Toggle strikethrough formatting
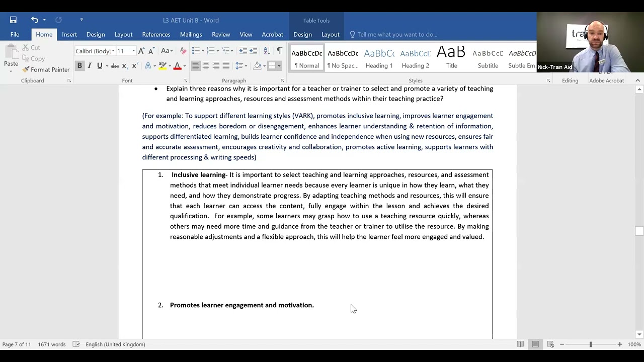Image resolution: width=644 pixels, height=362 pixels. pos(115,66)
